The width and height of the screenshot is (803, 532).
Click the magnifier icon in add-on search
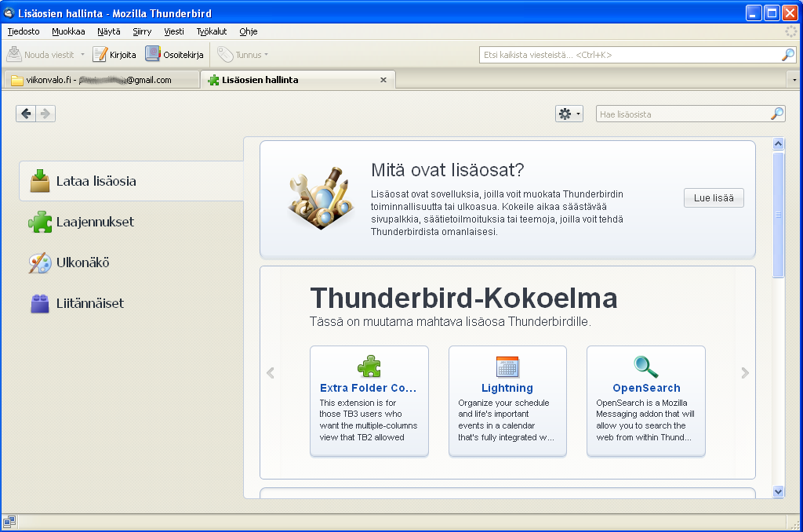[x=777, y=114]
